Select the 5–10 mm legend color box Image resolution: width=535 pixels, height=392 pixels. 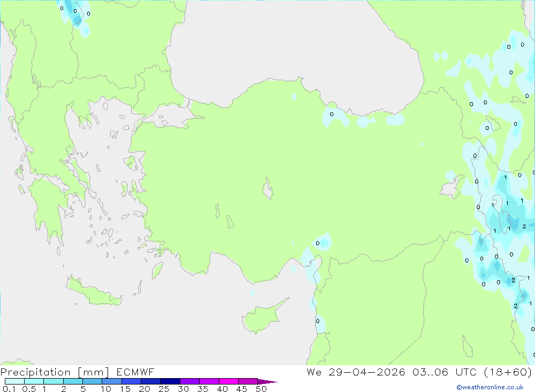click(x=93, y=381)
